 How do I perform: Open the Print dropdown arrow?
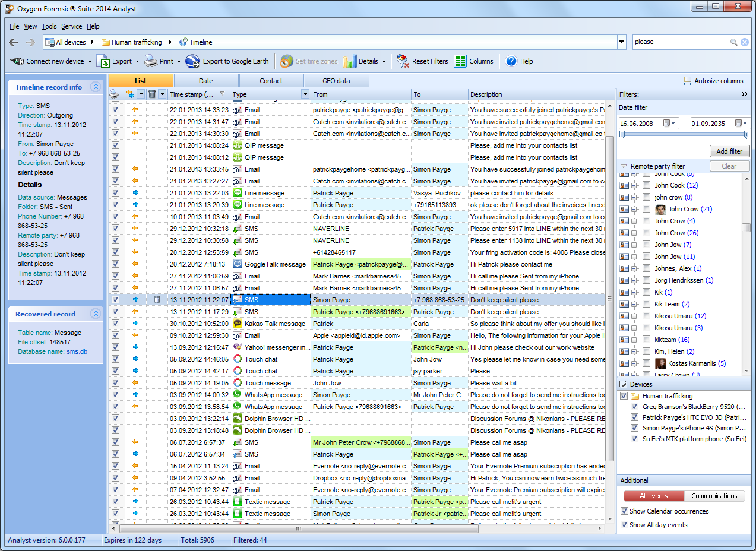point(179,61)
